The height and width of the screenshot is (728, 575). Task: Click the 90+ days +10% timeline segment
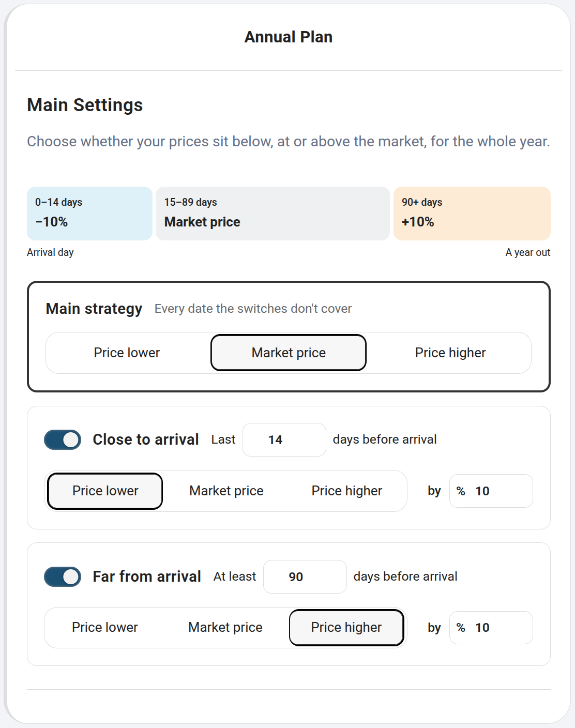pyautogui.click(x=472, y=214)
